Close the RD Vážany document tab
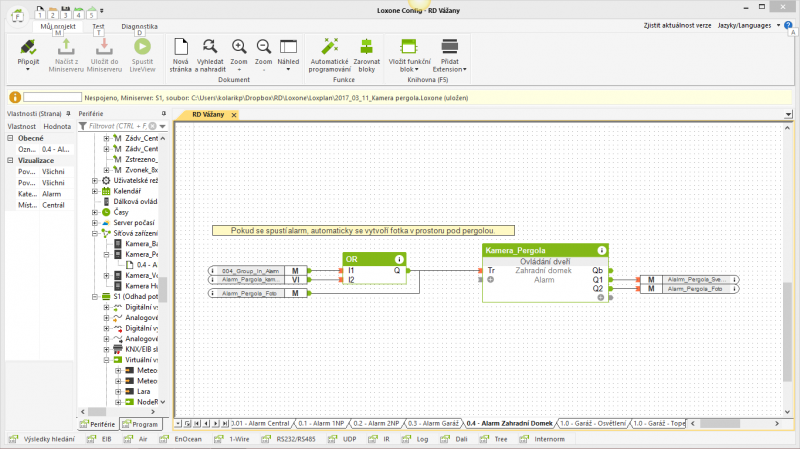This screenshot has height=449, width=800. (x=234, y=115)
